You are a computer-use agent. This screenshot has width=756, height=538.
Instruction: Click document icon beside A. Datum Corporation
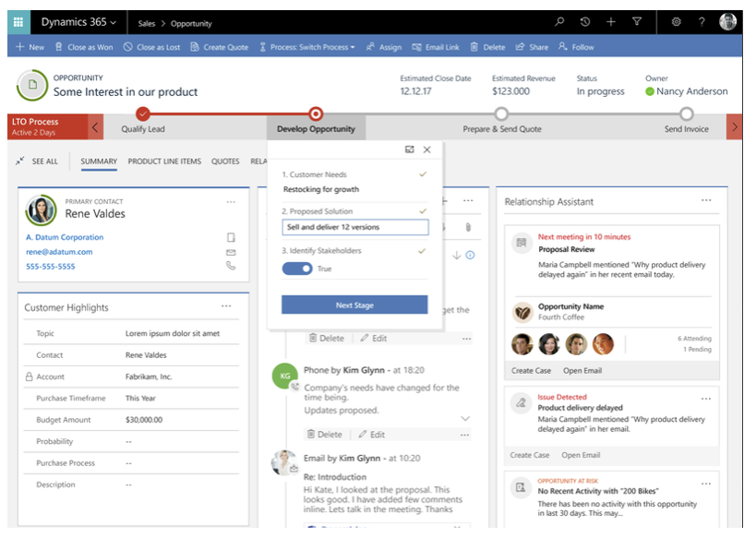click(x=231, y=237)
